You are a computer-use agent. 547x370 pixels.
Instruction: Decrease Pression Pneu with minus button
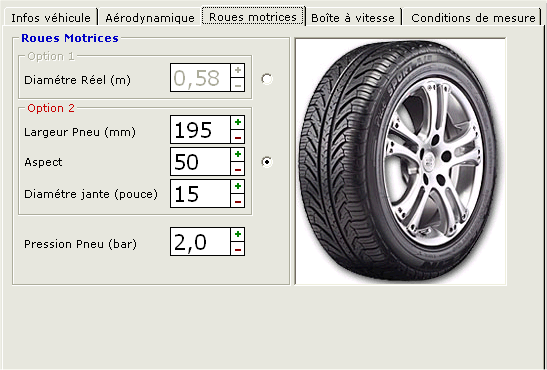click(238, 249)
